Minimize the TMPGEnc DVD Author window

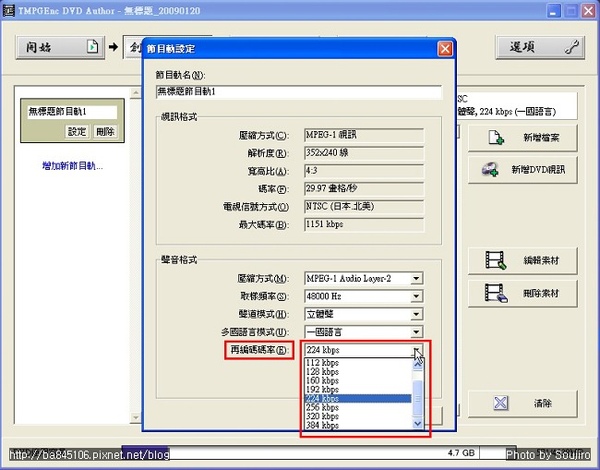(x=553, y=11)
